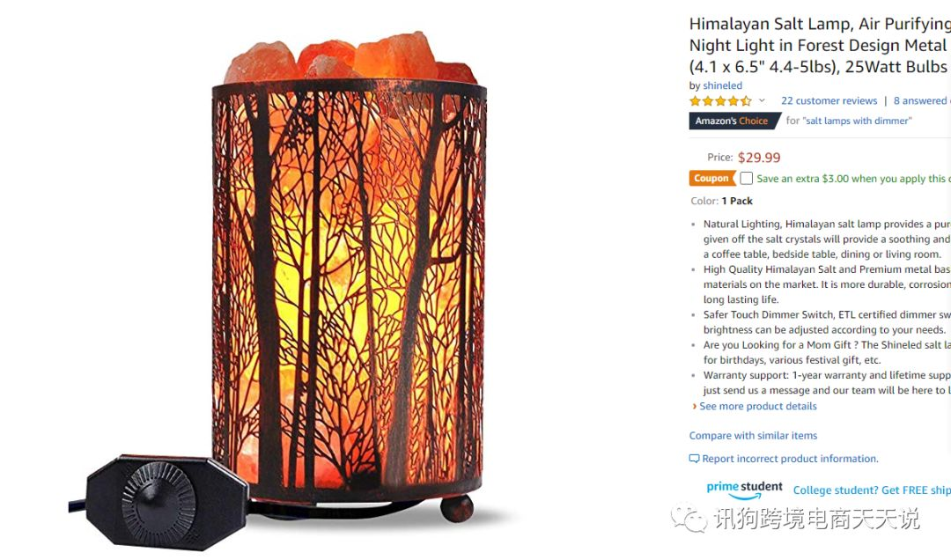Open College student Get FREE shipping link
The height and width of the screenshot is (560, 951).
point(872,490)
